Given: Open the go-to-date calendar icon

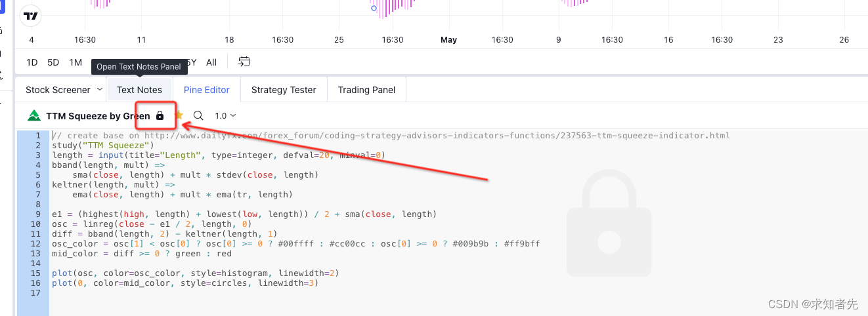Looking at the screenshot, I should pyautogui.click(x=244, y=62).
